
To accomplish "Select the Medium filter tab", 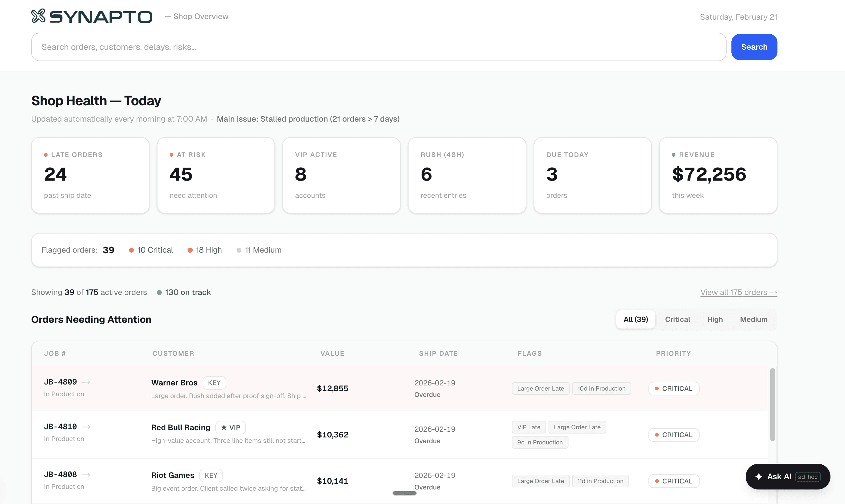I will point(754,319).
